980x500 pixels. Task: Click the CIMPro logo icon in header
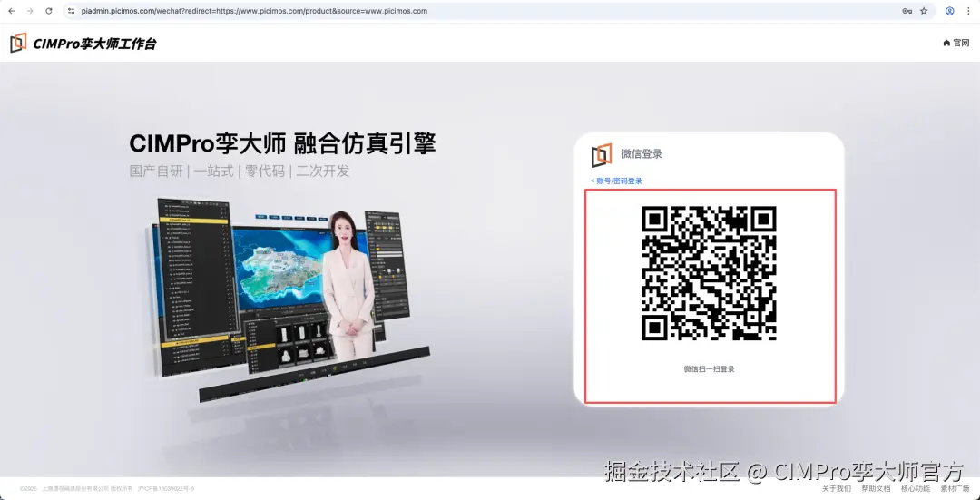(18, 43)
